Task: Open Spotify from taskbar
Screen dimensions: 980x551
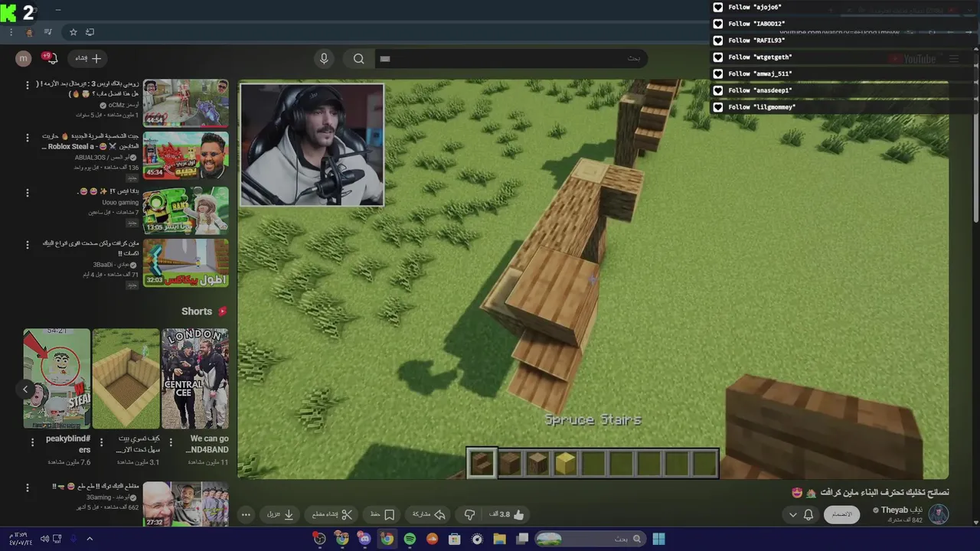Action: (x=410, y=539)
